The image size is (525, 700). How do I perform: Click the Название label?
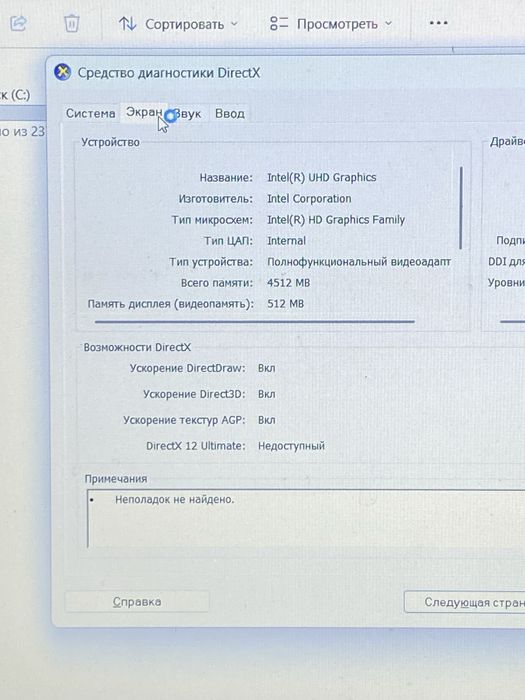click(226, 178)
